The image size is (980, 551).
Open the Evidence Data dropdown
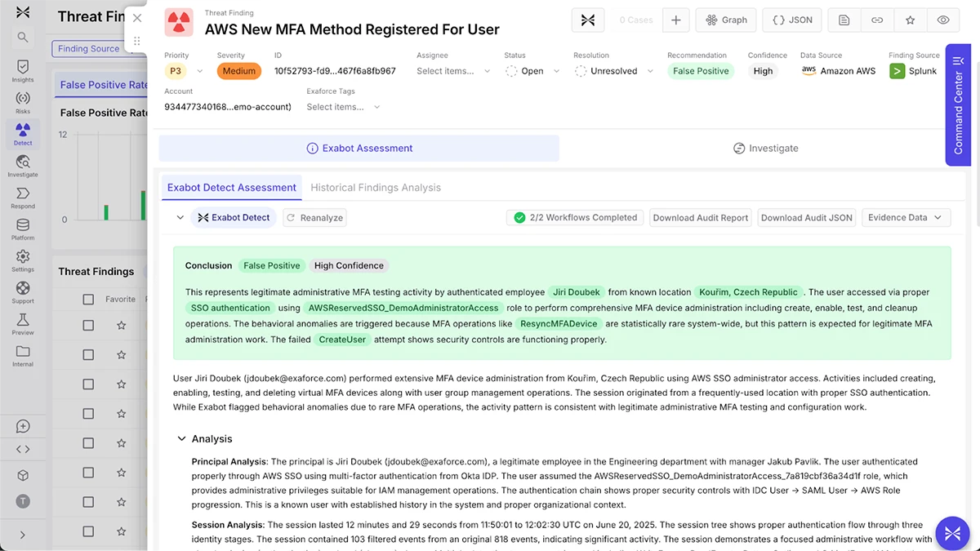point(906,218)
